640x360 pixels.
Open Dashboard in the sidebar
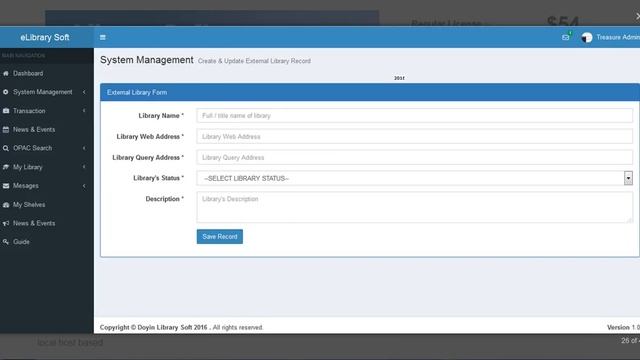[28, 73]
